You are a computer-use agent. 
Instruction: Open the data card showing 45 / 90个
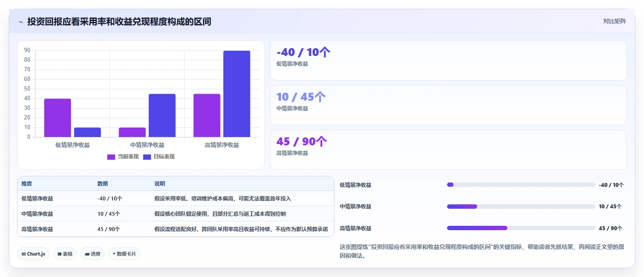(448, 150)
